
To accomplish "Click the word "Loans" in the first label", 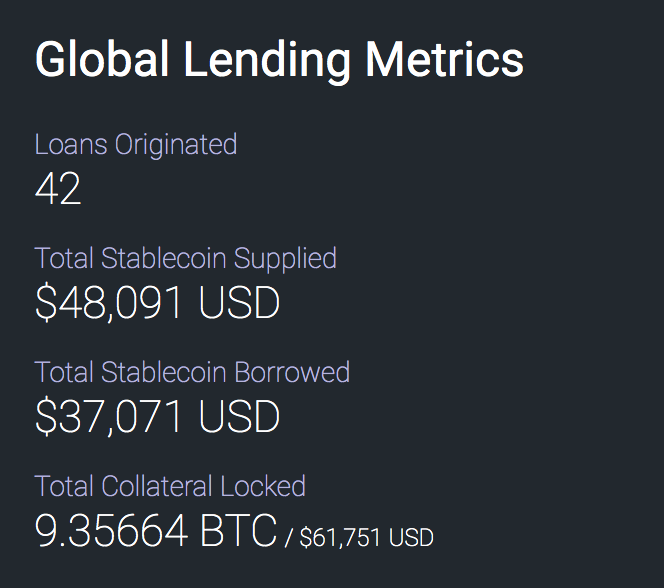I will tap(70, 144).
